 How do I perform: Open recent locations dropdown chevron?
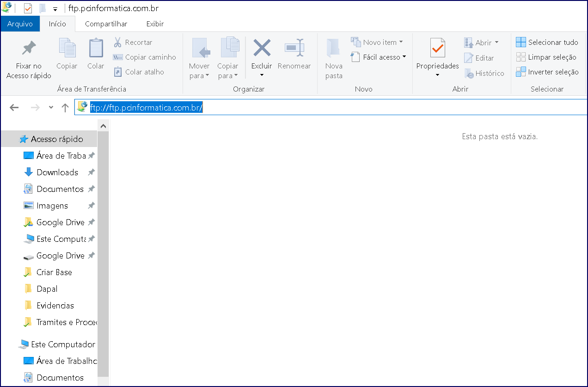(51, 108)
